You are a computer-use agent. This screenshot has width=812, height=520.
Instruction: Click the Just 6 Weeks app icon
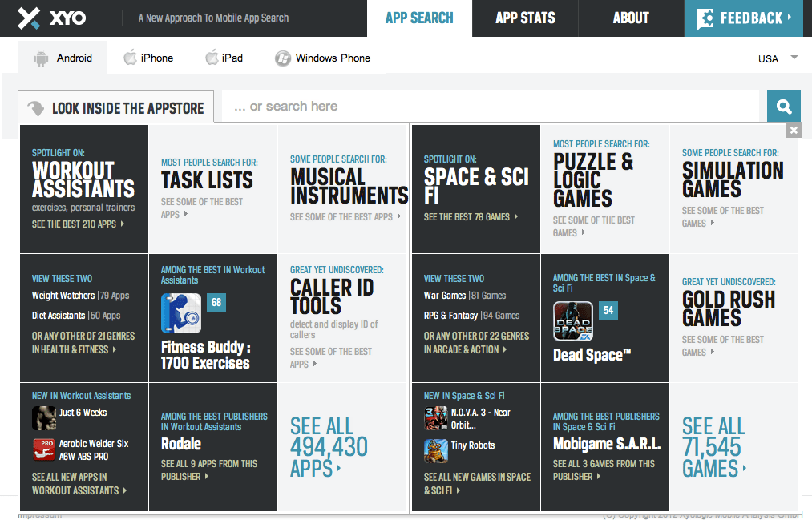(43, 417)
